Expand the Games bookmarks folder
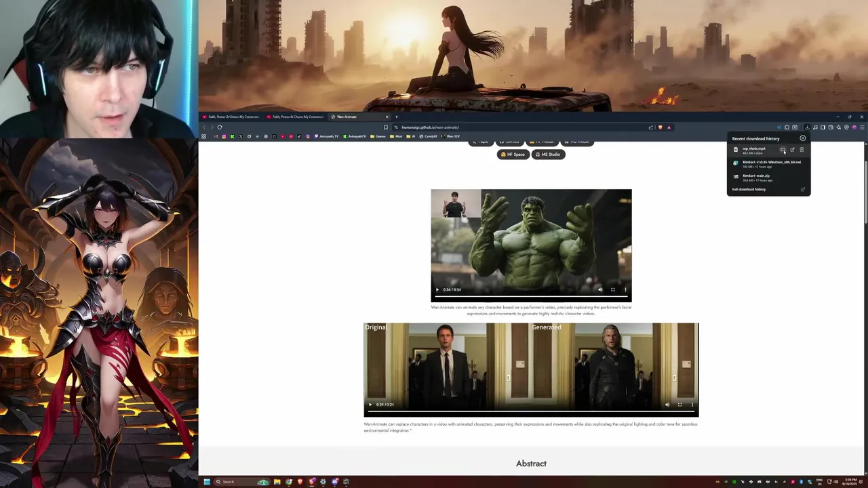868x488 pixels. (x=378, y=136)
